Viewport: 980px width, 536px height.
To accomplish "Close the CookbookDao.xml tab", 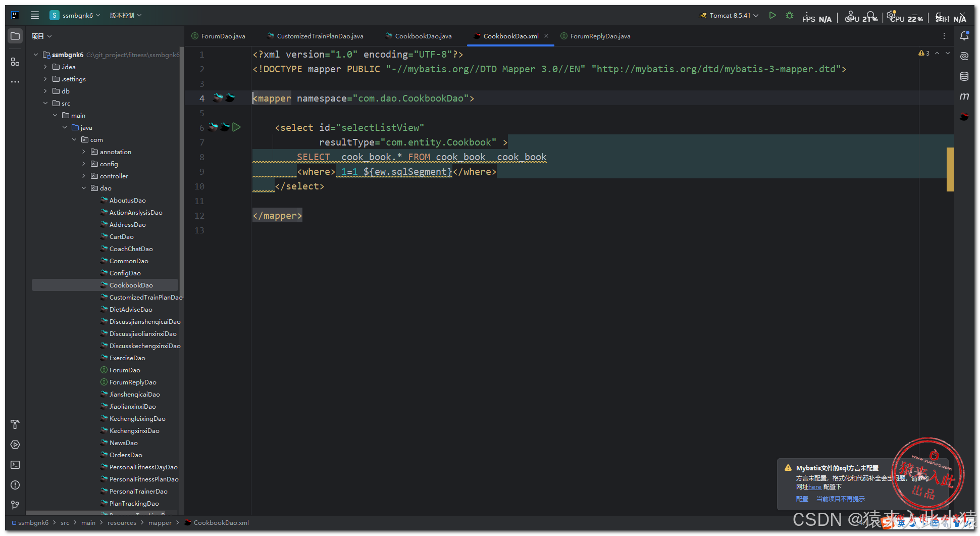I will 546,36.
